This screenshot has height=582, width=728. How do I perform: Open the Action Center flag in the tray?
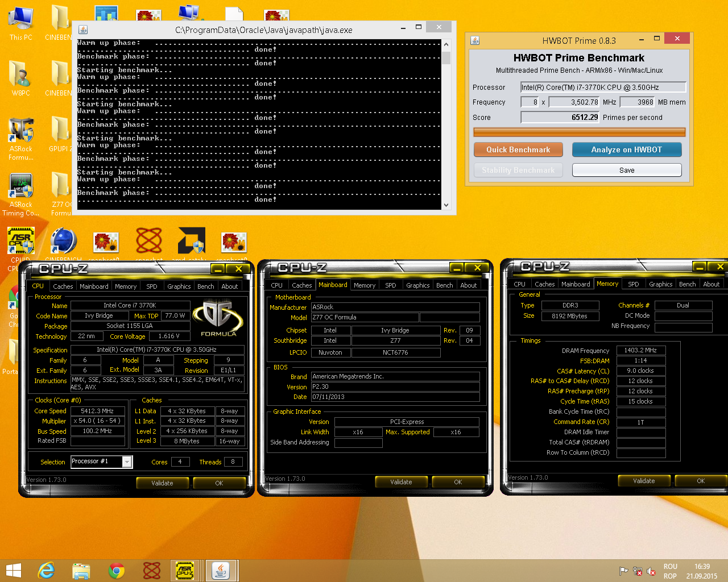[624, 571]
